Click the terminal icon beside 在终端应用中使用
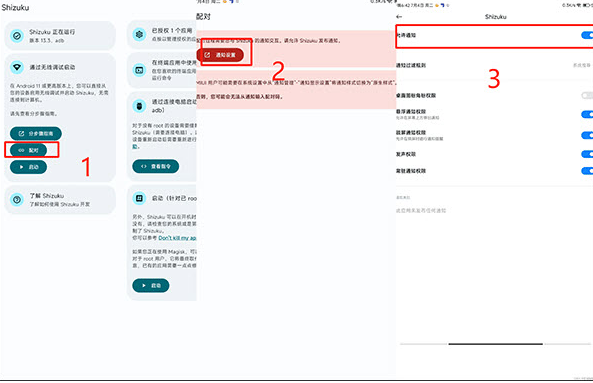Screen dimensions: 593x383 click(x=139, y=70)
